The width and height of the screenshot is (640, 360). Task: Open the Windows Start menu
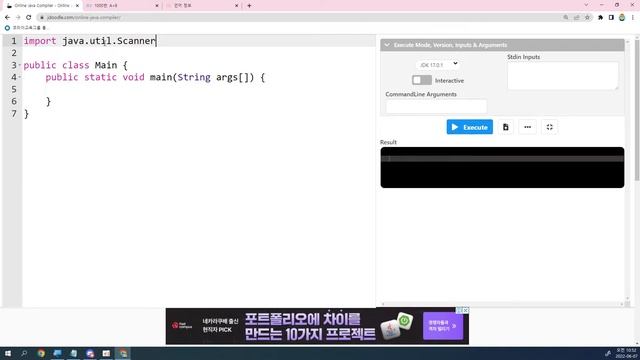[x=8, y=353]
